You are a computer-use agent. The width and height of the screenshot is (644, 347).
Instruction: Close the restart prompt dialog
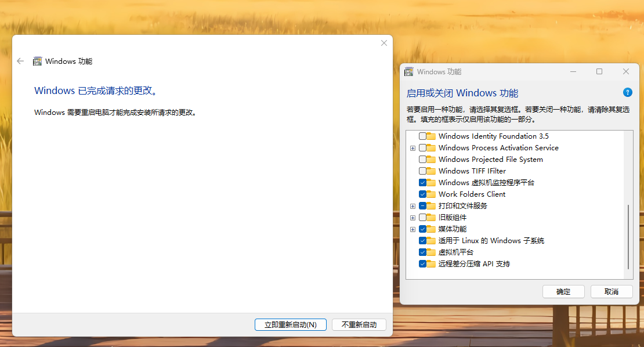tap(384, 43)
